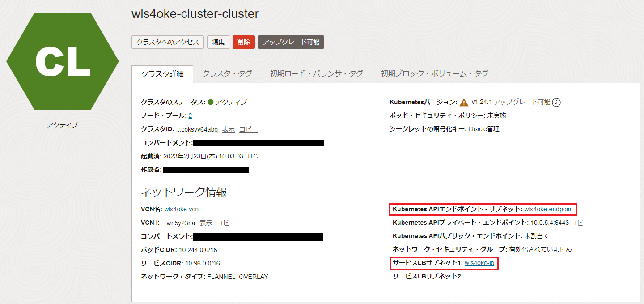Click the upgrade available button
The image size is (644, 304).
coord(291,42)
